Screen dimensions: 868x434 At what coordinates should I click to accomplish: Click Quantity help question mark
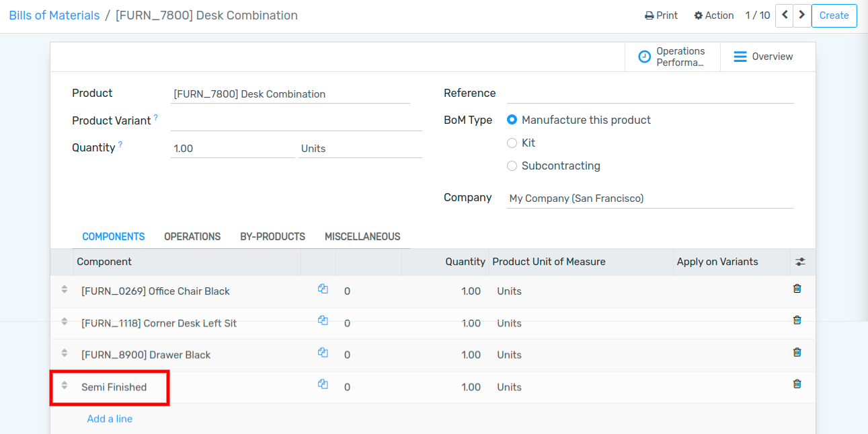pos(120,145)
